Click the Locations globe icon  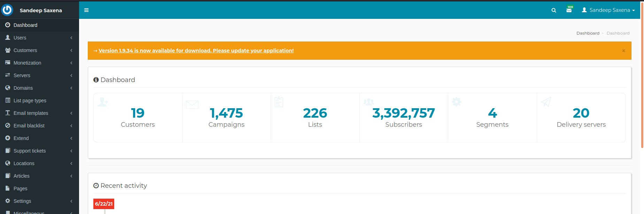[x=8, y=163]
